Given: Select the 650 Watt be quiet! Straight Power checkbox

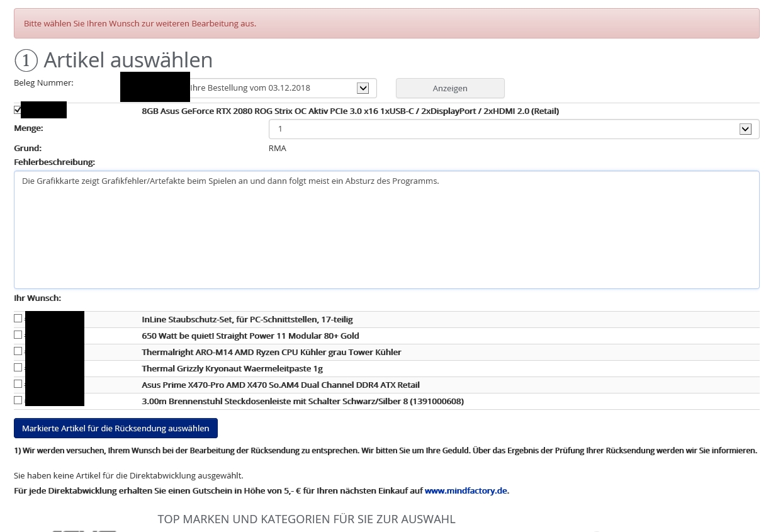Looking at the screenshot, I should (x=18, y=335).
